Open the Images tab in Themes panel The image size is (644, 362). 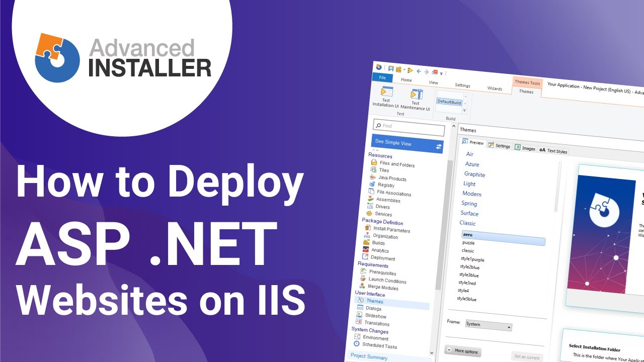[x=525, y=148]
